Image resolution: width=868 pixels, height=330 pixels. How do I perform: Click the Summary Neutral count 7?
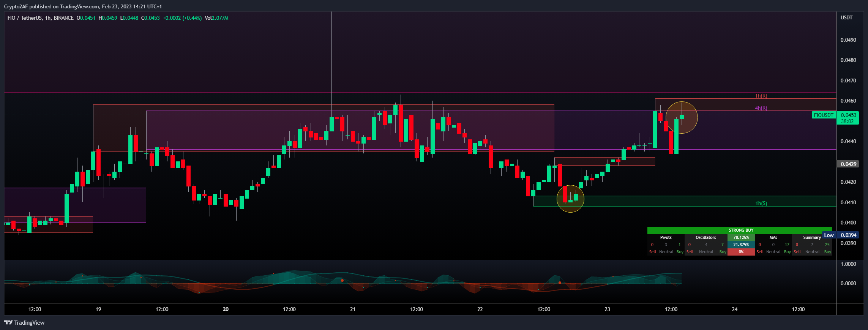812,245
